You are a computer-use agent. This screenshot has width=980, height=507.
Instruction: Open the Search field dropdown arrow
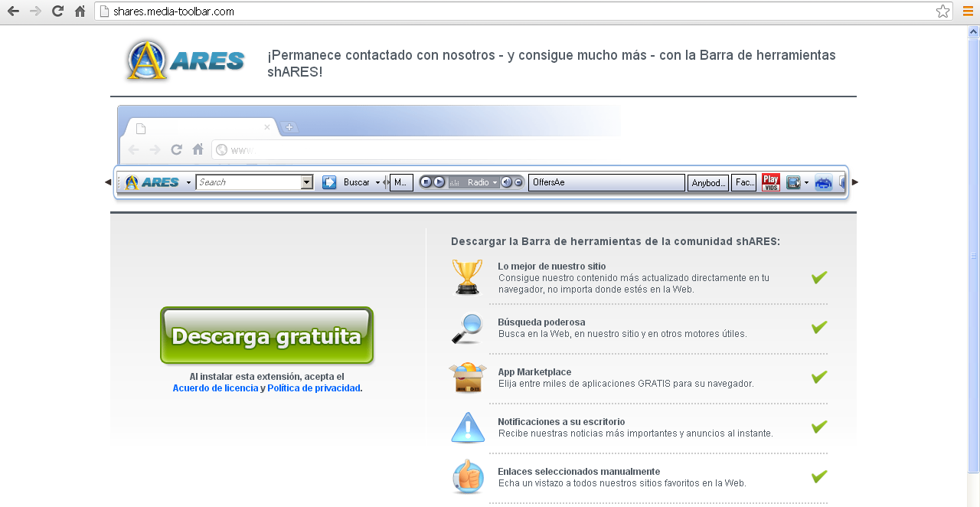point(307,182)
